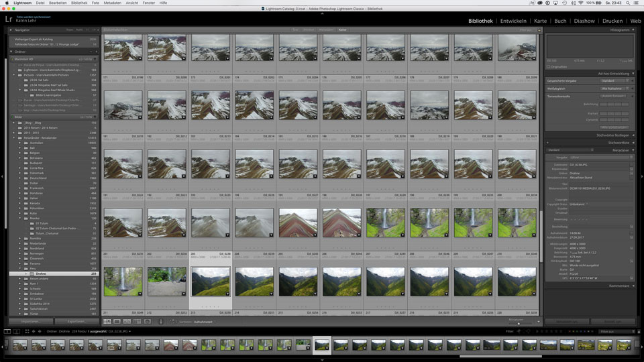Click the minus icon in Ordner panel header
Viewport: 644px width, 362px height.
(92, 52)
